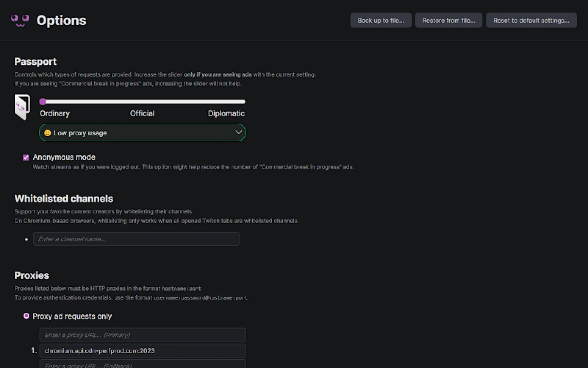Focus the Primary proxy URL input

click(x=142, y=335)
